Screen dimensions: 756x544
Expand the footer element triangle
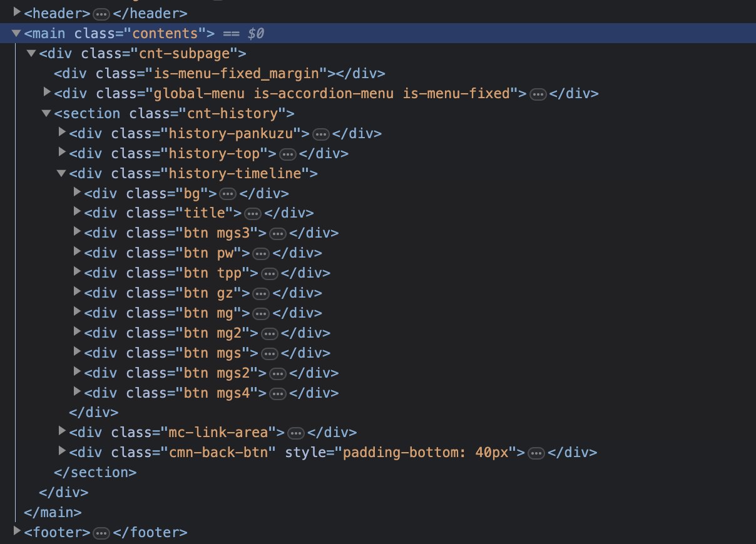[x=17, y=531]
